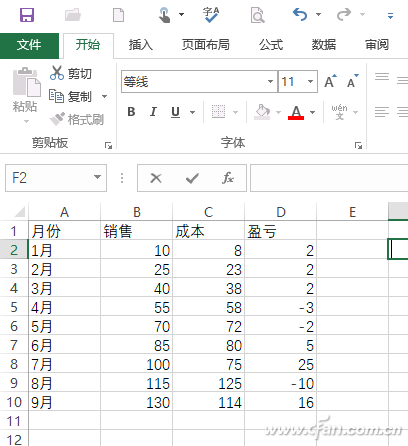Image resolution: width=408 pixels, height=446 pixels.
Task: Open the 字体 font dialog launcher
Action: (x=358, y=145)
